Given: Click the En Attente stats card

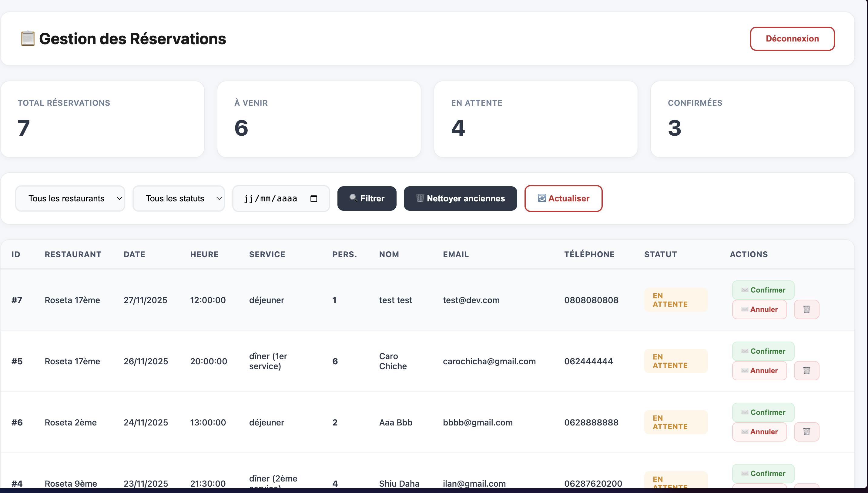Looking at the screenshot, I should point(535,119).
